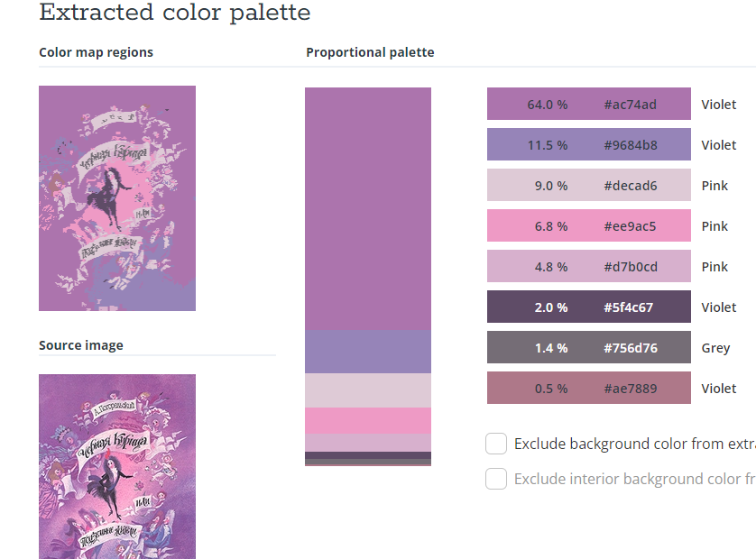Choose the #d7b0cd pink color row

[x=589, y=265]
